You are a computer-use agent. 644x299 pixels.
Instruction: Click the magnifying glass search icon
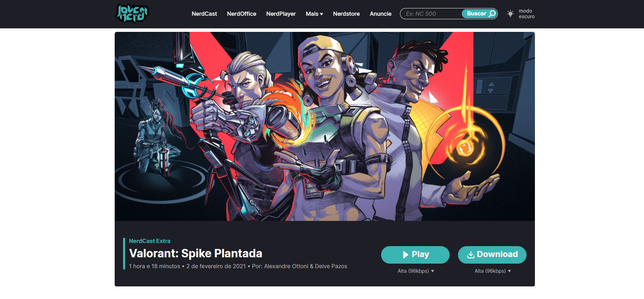coord(492,14)
